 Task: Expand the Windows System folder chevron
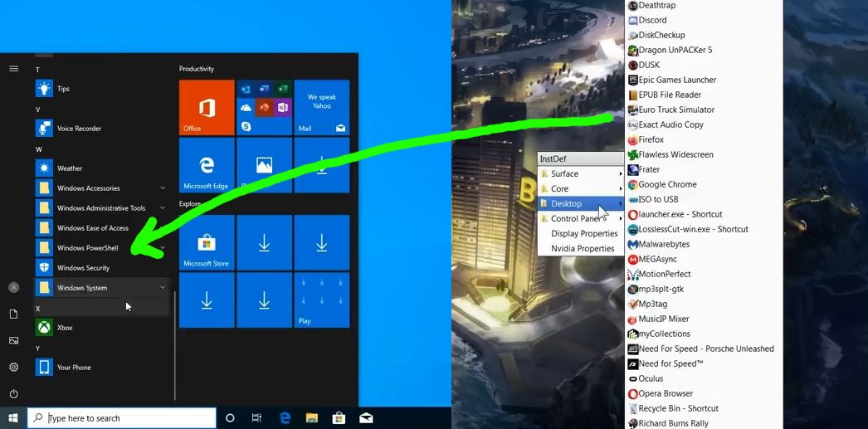pos(162,288)
